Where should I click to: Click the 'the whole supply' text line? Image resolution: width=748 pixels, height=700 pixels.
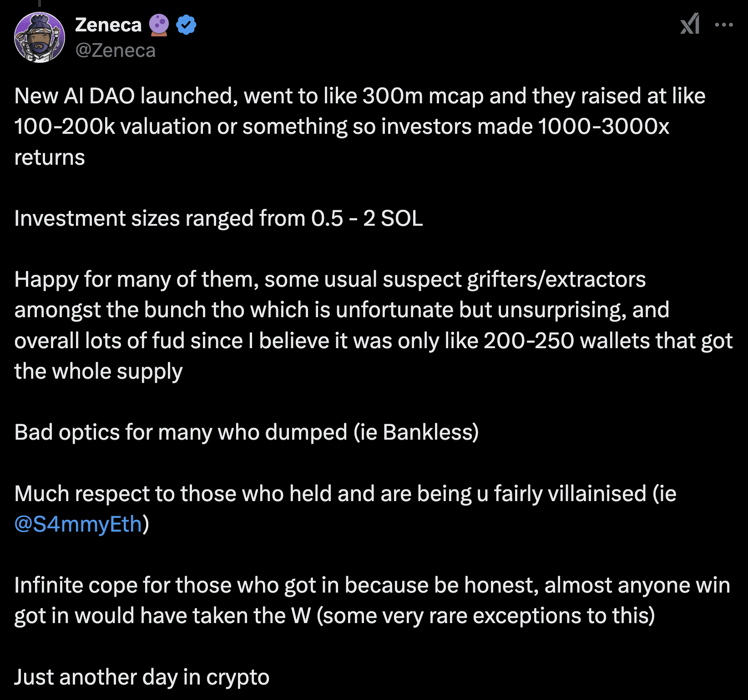click(x=98, y=371)
